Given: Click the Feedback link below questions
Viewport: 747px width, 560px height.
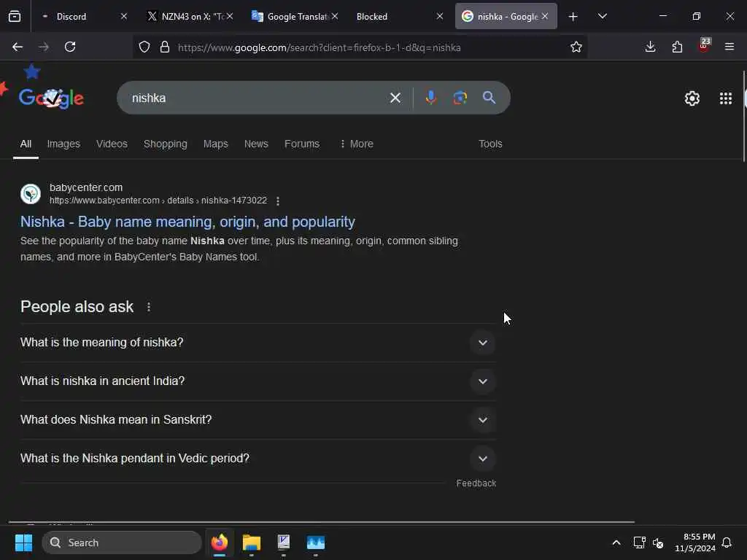Looking at the screenshot, I should click(476, 483).
